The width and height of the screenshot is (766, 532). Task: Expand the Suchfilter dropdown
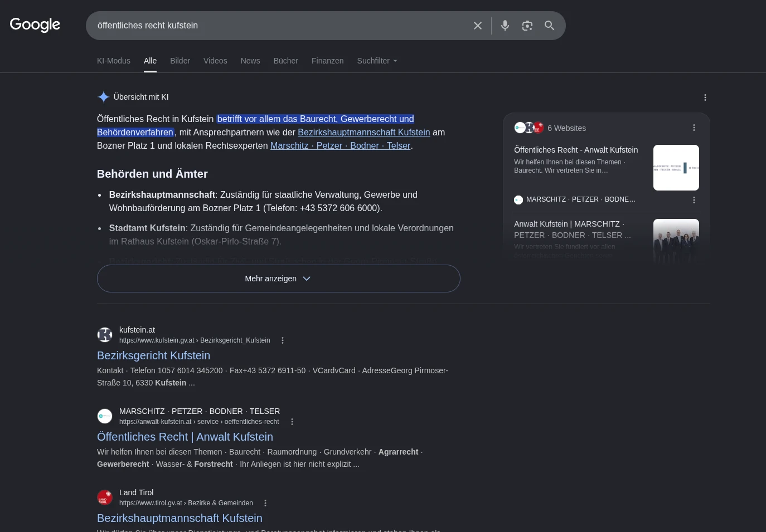click(x=377, y=61)
